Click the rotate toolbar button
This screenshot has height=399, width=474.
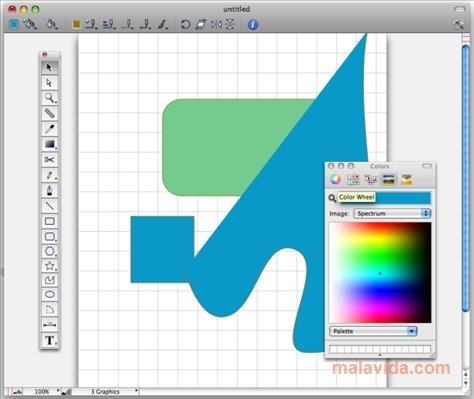tap(185, 24)
